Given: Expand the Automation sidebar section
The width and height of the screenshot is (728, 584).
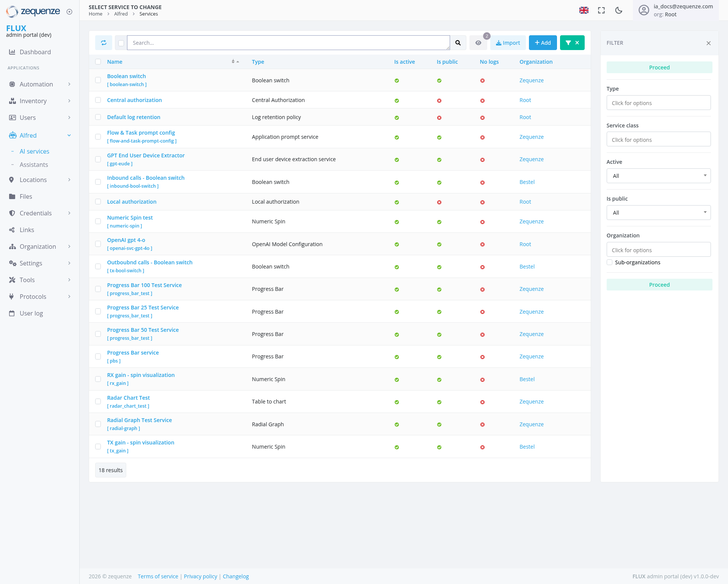Looking at the screenshot, I should pyautogui.click(x=36, y=84).
